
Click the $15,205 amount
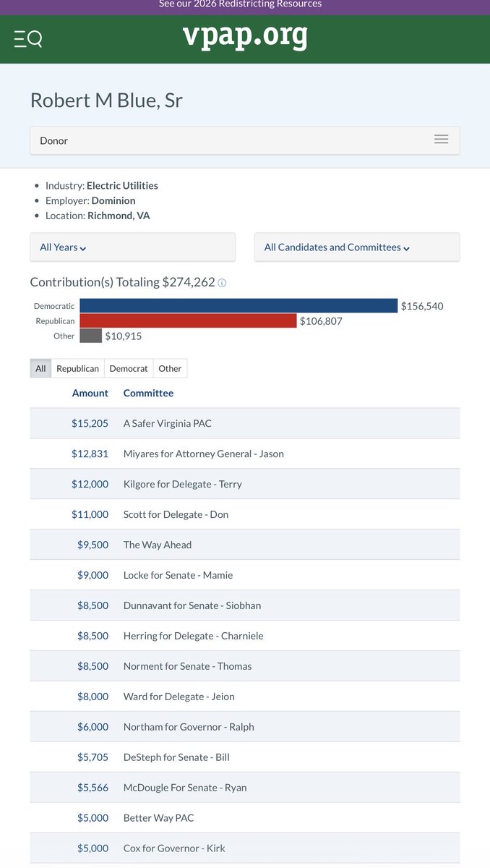click(x=90, y=423)
